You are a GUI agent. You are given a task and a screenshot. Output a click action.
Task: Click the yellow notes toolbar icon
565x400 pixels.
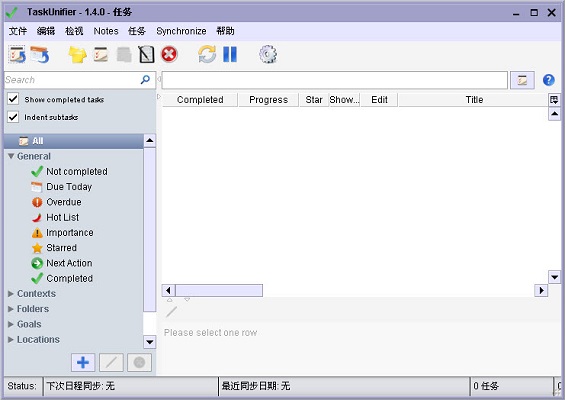77,55
